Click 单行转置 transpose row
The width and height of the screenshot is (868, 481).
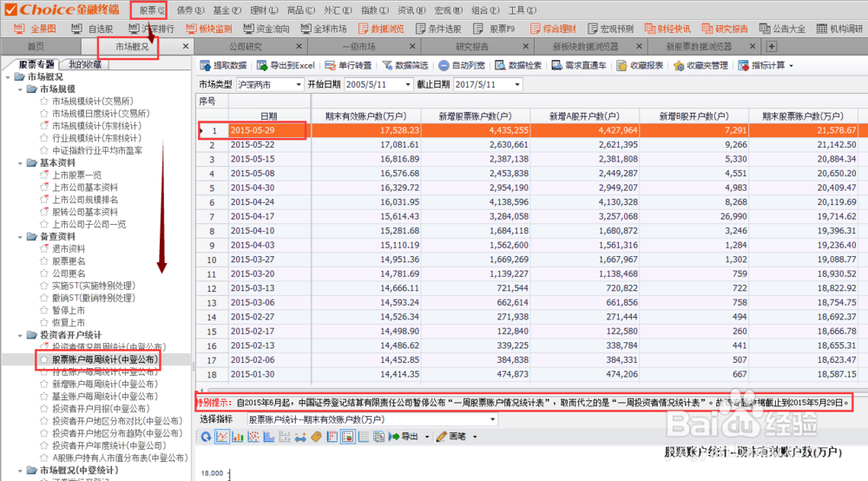click(x=348, y=65)
